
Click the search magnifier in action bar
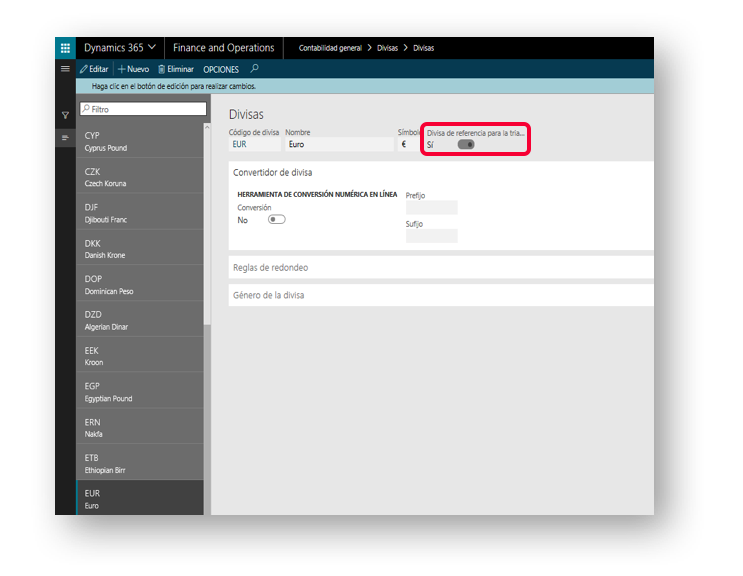coord(254,69)
